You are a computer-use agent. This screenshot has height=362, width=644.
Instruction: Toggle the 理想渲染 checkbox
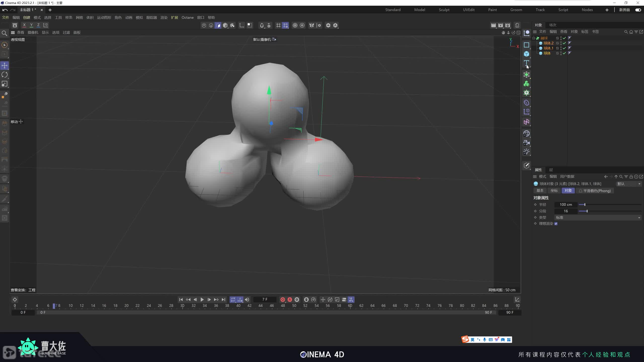point(556,223)
